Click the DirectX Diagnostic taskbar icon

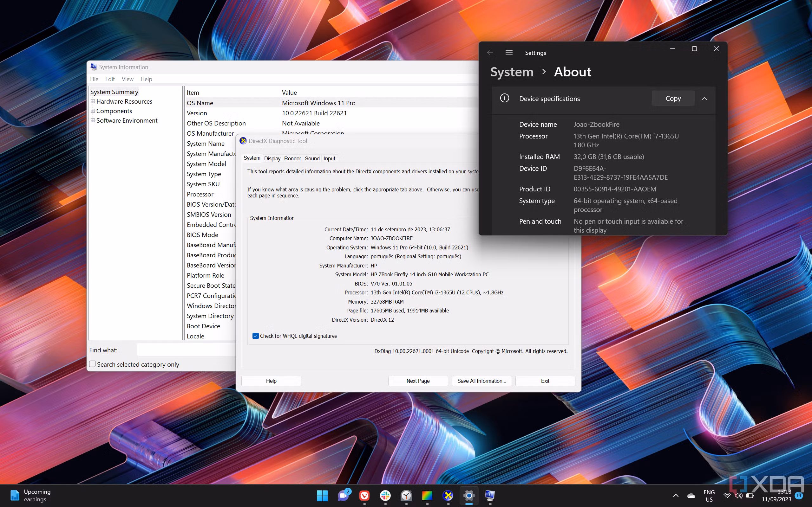(448, 495)
